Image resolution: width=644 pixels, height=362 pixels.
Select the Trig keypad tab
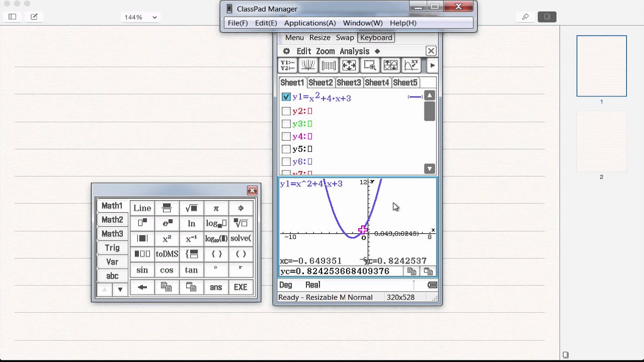(112, 248)
